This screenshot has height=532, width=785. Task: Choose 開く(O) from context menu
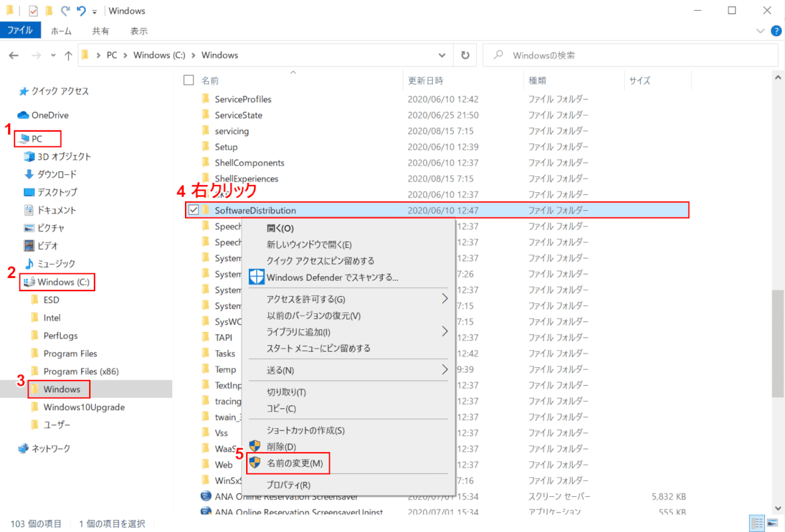coord(349,228)
